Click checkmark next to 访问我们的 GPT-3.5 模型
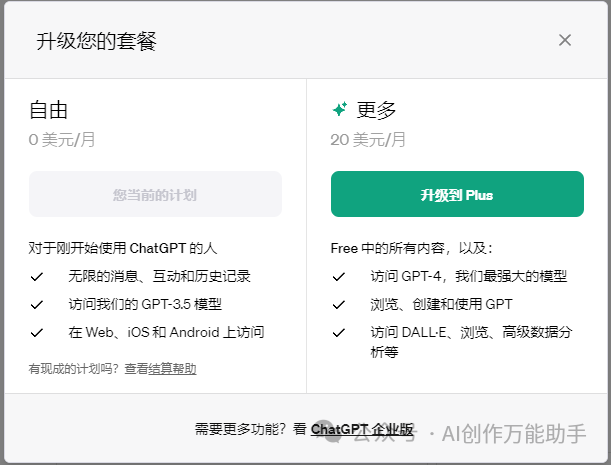This screenshot has height=465, width=611. [x=37, y=304]
